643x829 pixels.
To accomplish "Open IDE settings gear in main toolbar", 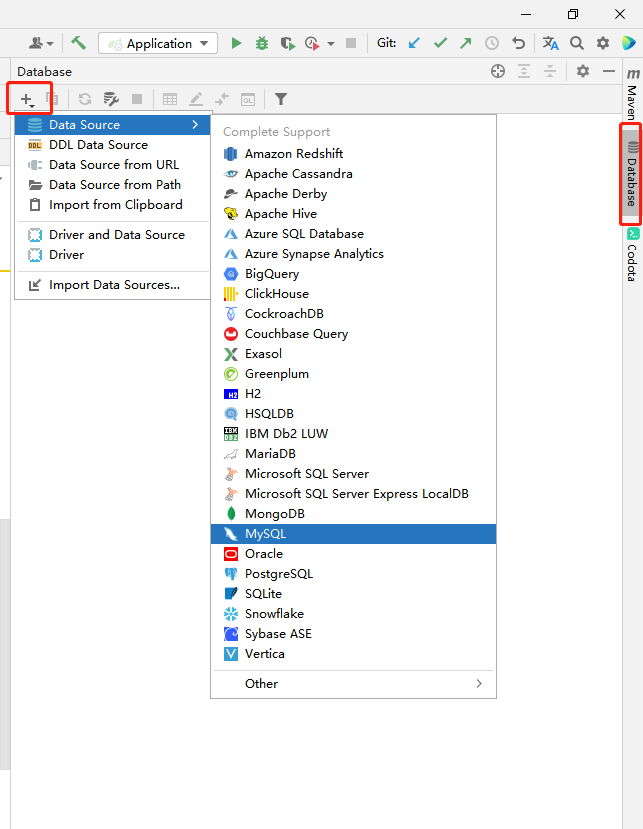I will pyautogui.click(x=603, y=43).
